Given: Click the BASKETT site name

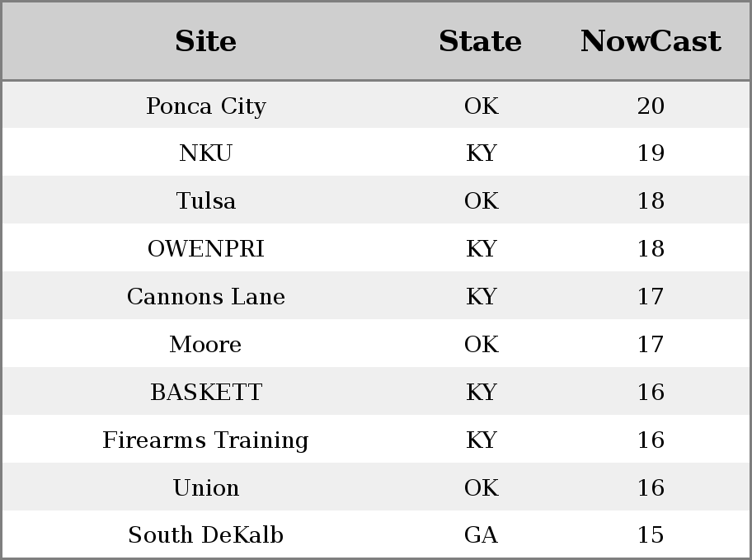Looking at the screenshot, I should [x=206, y=393].
